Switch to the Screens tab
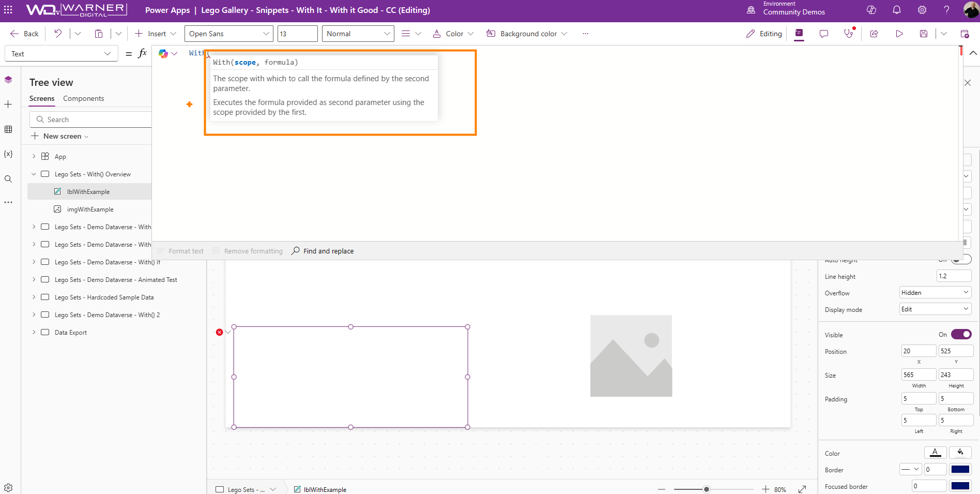The image size is (980, 494). [42, 98]
